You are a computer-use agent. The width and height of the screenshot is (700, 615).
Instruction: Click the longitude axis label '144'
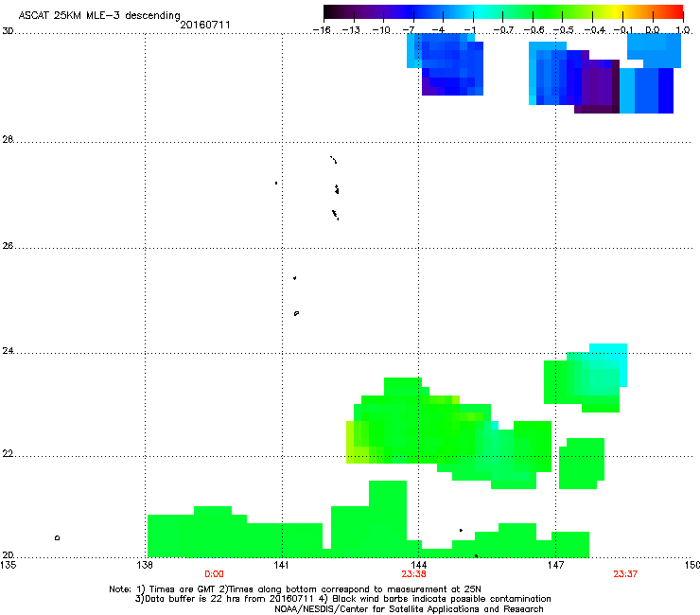pos(418,565)
